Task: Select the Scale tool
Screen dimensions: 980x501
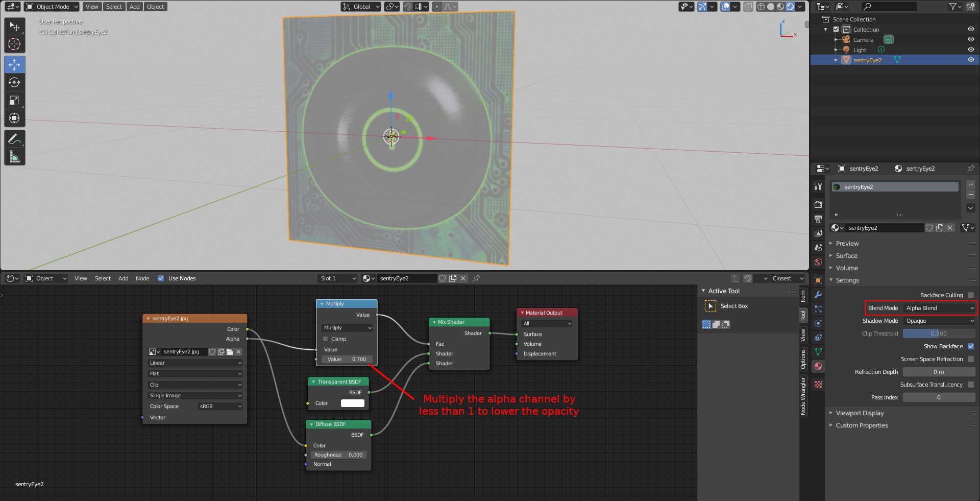Action: tap(14, 100)
